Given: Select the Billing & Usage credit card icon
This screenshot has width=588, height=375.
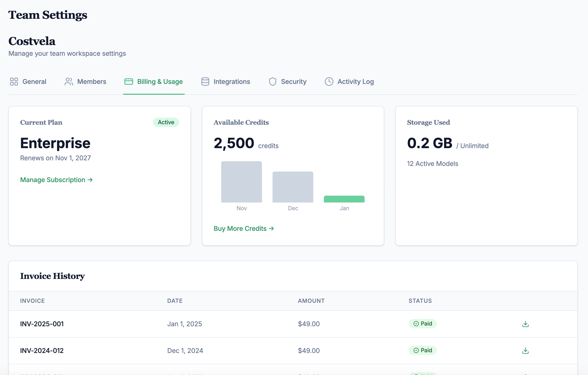Looking at the screenshot, I should click(129, 81).
